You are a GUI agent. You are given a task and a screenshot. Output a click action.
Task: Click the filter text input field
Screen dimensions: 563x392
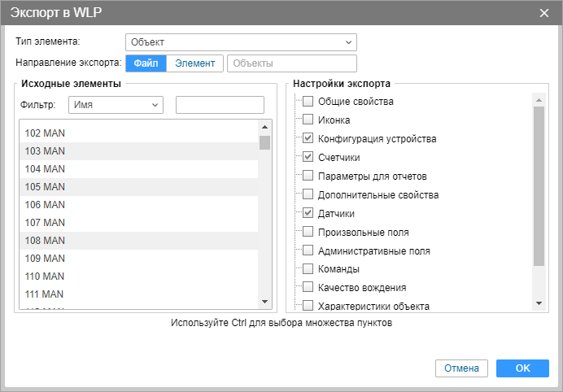pyautogui.click(x=220, y=105)
